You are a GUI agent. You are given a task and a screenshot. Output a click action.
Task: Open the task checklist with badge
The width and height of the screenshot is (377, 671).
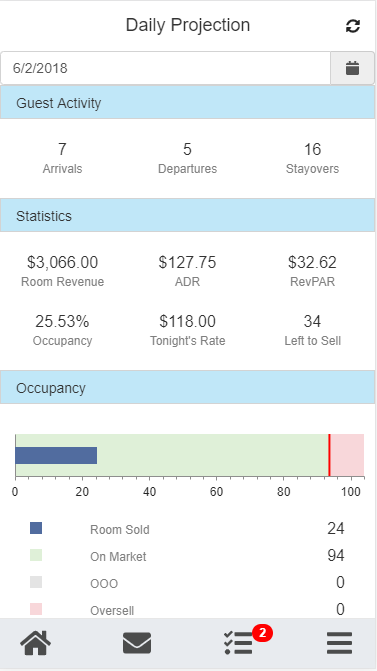238,643
